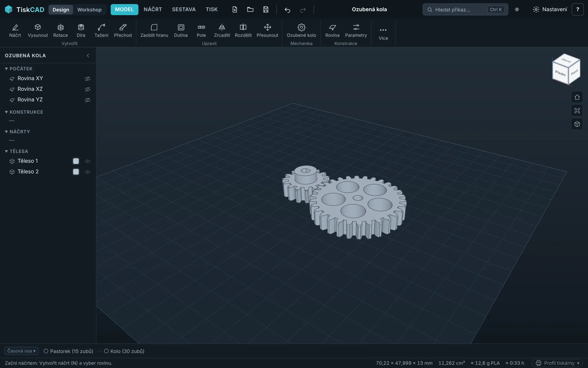
Task: Open Nastavení settings
Action: (550, 10)
